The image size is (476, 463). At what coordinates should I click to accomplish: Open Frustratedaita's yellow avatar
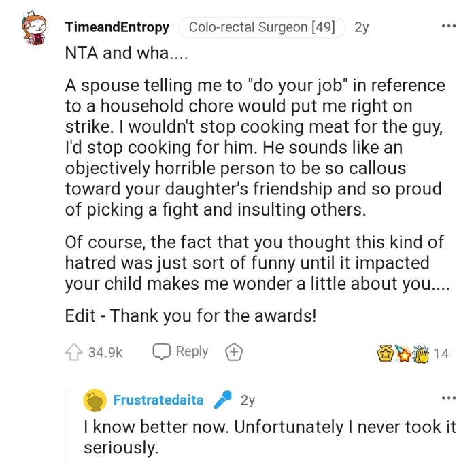point(95,400)
